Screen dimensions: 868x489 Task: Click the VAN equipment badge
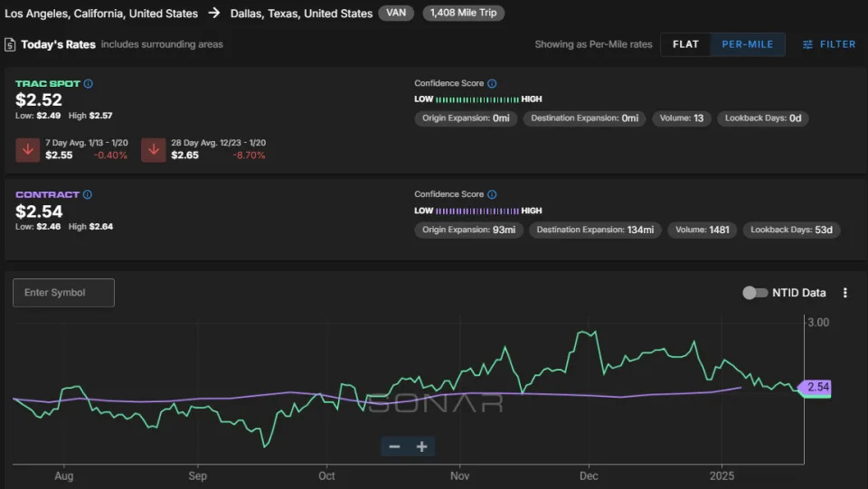pyautogui.click(x=396, y=13)
